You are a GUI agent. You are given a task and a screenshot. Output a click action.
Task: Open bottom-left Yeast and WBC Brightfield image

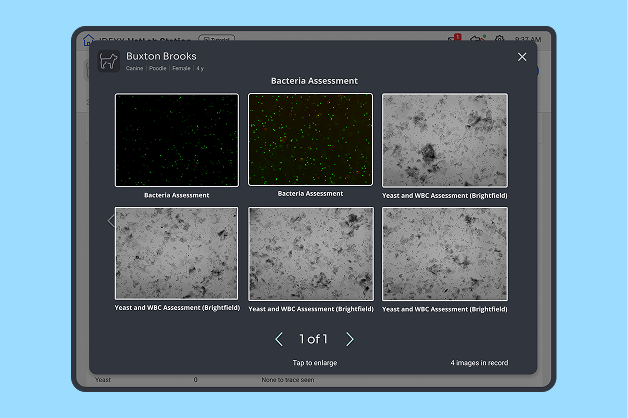pyautogui.click(x=177, y=254)
